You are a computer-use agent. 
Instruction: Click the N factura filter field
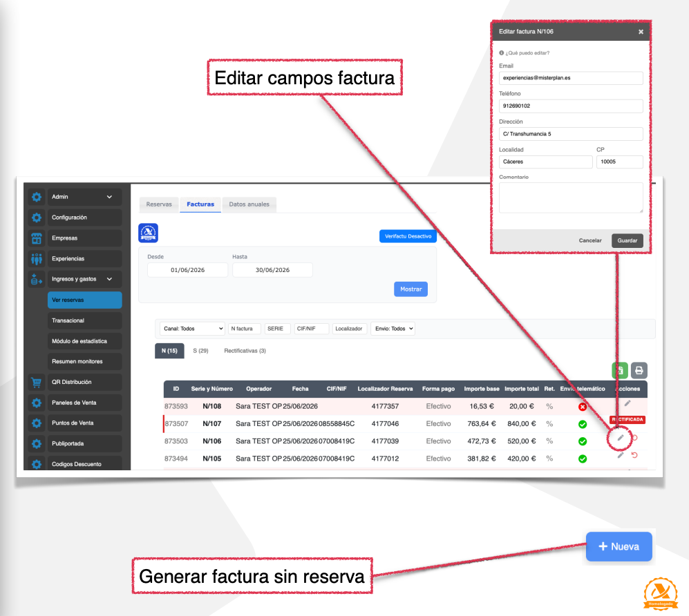[x=245, y=329]
